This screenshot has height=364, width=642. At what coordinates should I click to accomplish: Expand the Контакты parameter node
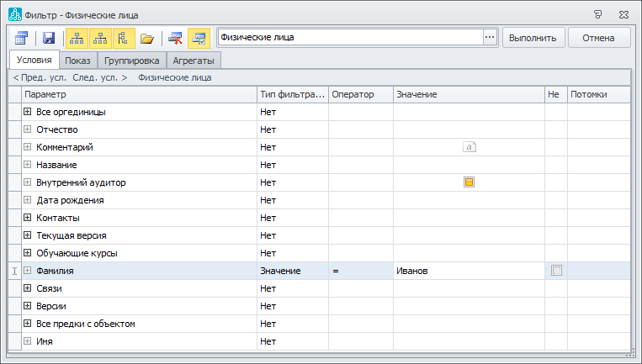pyautogui.click(x=27, y=218)
